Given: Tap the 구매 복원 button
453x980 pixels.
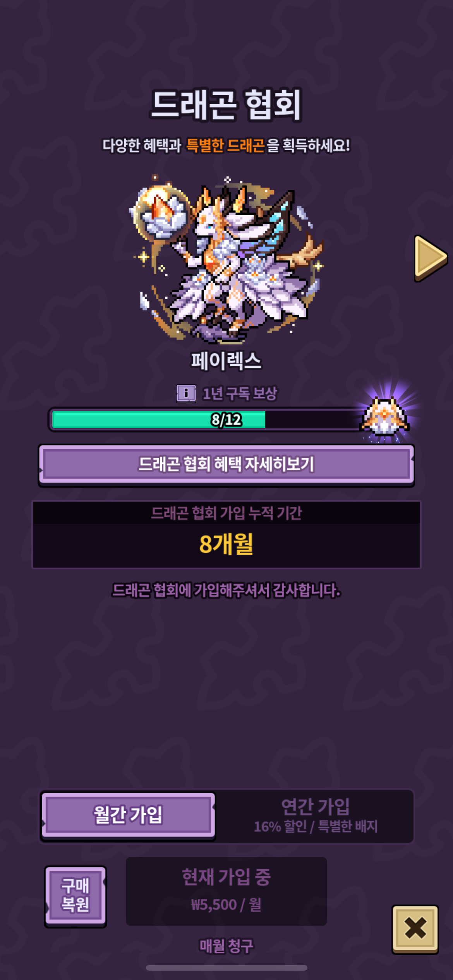Looking at the screenshot, I should [x=75, y=896].
